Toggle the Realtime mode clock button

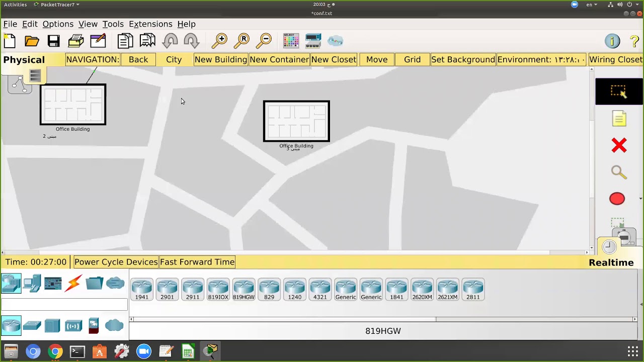[609, 247]
